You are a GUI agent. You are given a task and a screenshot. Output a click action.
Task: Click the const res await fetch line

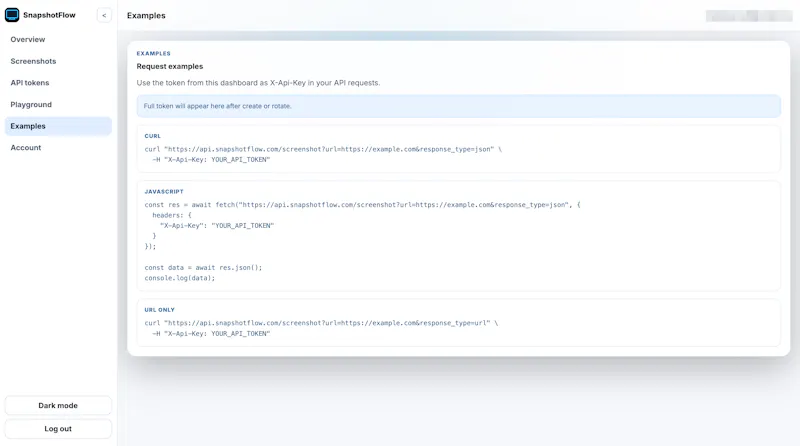coord(362,205)
